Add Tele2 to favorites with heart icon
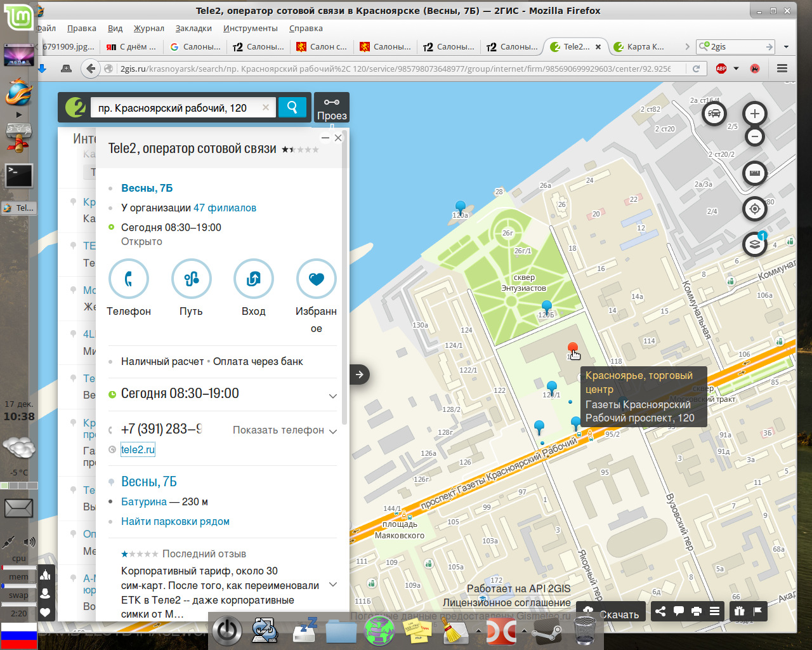The image size is (812, 650). pos(316,279)
